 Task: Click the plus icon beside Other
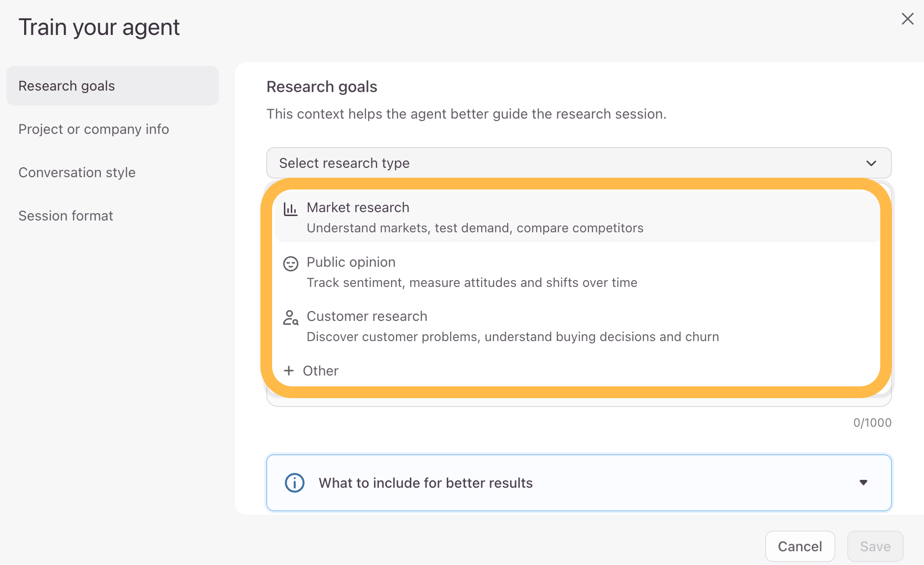click(x=289, y=371)
